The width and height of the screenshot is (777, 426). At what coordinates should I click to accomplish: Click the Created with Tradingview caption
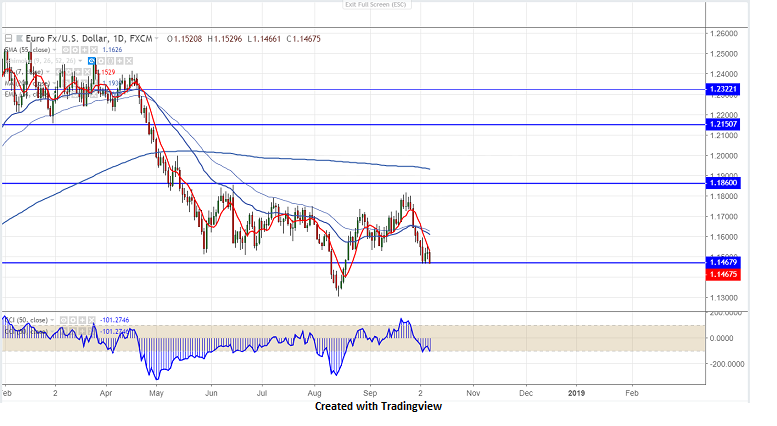click(378, 406)
